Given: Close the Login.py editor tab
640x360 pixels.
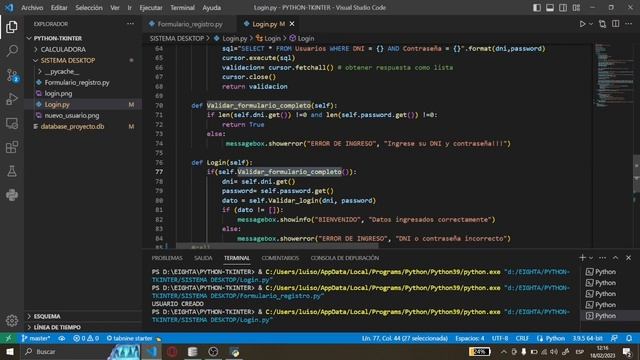Looking at the screenshot, I should coord(292,24).
